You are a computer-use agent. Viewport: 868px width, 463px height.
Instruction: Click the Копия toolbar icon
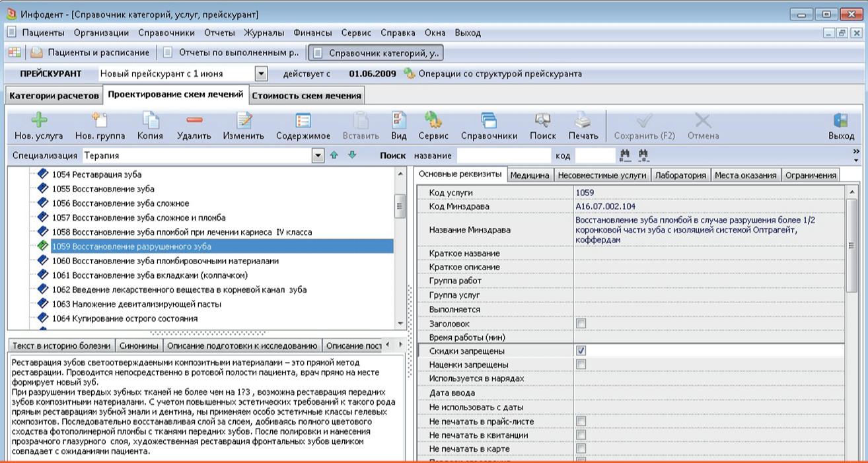151,120
